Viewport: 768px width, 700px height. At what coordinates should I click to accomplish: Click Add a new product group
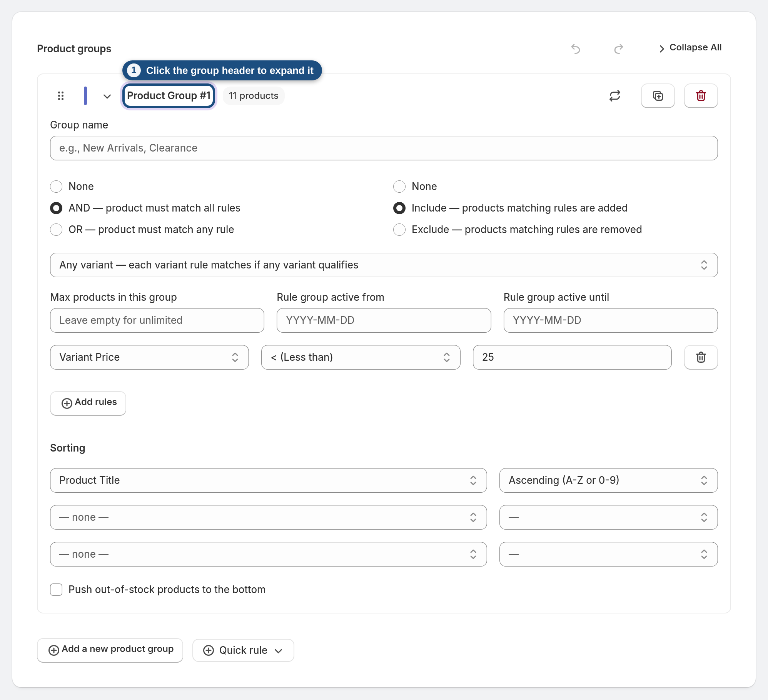pyautogui.click(x=110, y=650)
